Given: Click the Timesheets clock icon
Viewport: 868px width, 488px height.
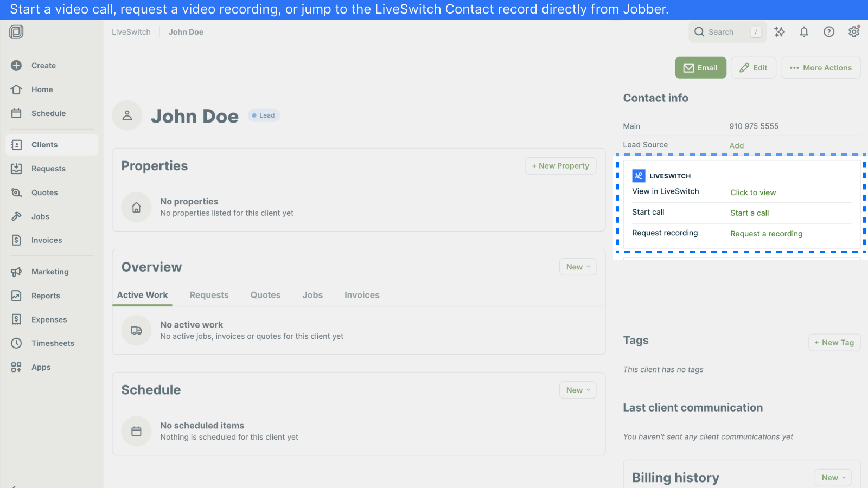Looking at the screenshot, I should click(16, 343).
